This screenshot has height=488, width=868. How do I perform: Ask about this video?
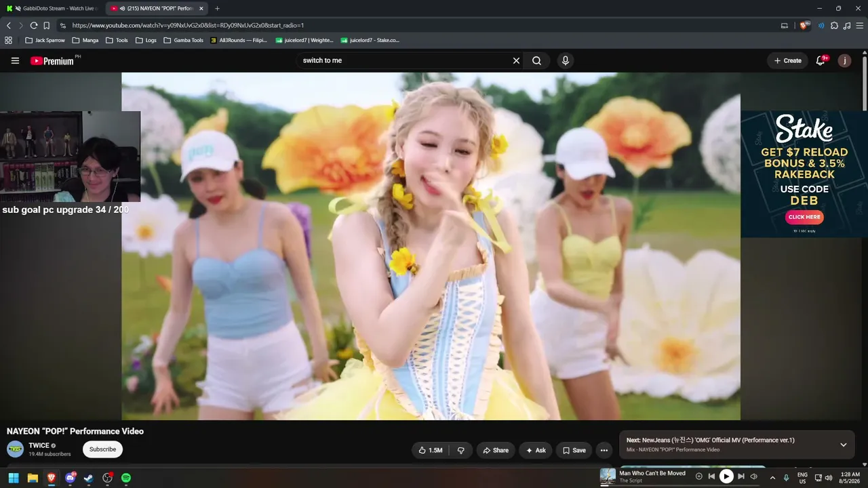click(x=536, y=450)
